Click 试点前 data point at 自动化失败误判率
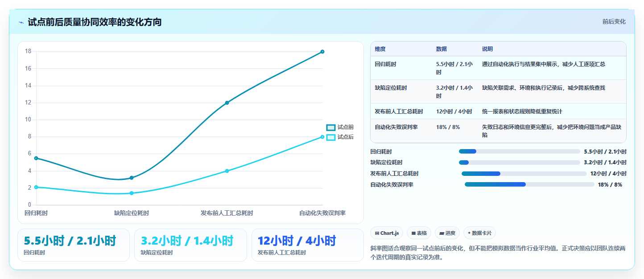 click(322, 52)
